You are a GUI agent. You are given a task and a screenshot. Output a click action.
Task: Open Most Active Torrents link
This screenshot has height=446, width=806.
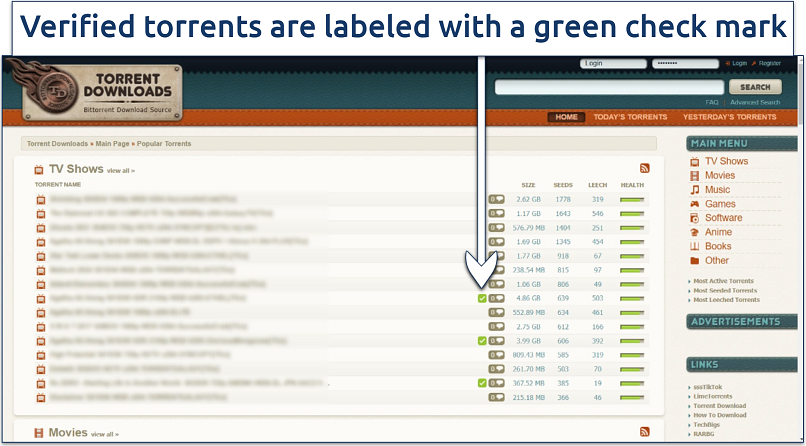[723, 281]
